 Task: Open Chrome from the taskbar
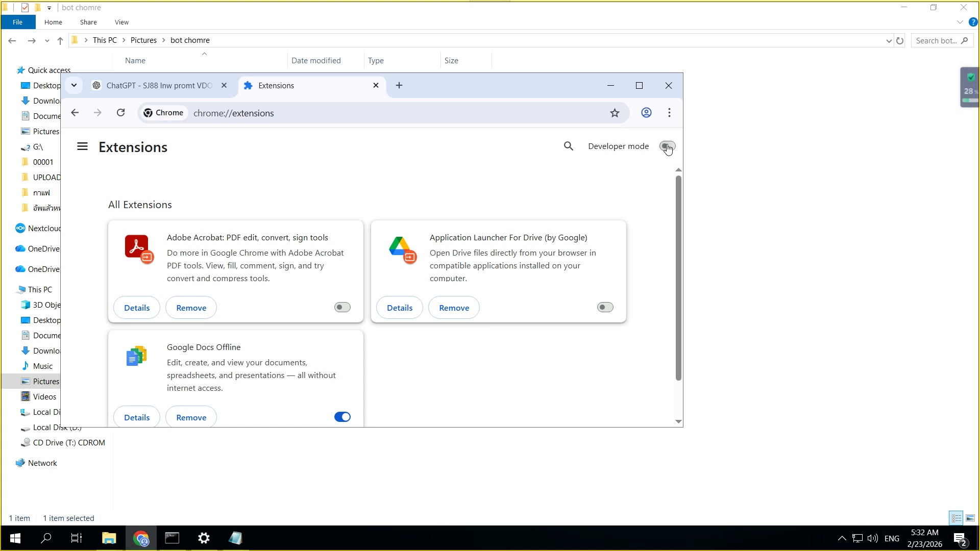tap(141, 538)
